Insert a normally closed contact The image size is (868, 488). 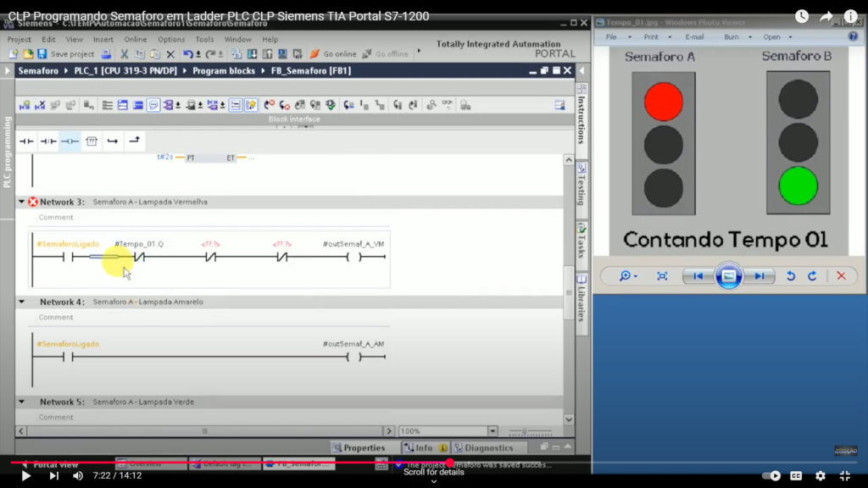48,141
